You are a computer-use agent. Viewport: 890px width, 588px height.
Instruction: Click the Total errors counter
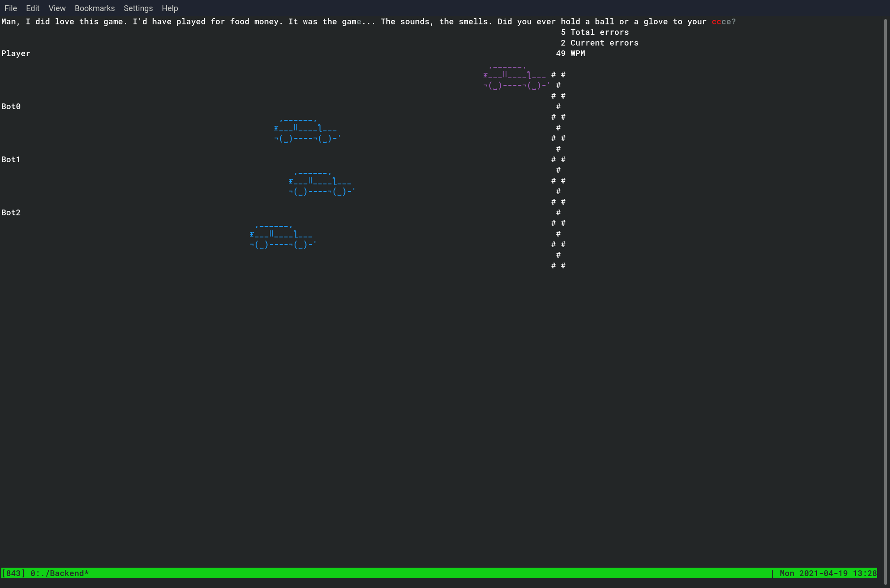point(595,32)
